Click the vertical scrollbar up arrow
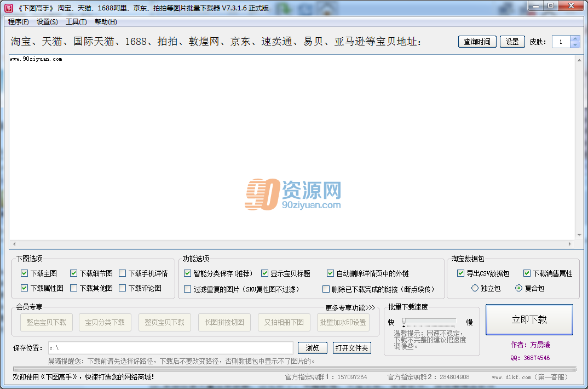Viewport: 588px width, 389px height. (579, 60)
